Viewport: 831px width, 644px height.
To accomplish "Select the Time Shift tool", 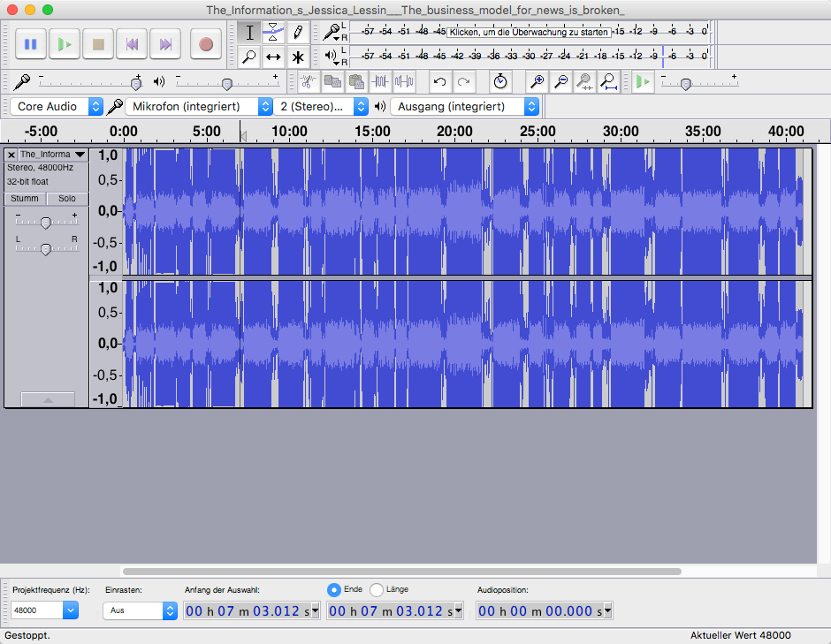I will pyautogui.click(x=273, y=57).
